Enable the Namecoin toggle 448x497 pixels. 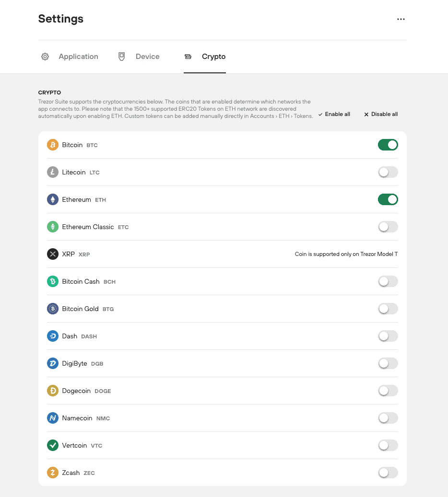tap(388, 418)
